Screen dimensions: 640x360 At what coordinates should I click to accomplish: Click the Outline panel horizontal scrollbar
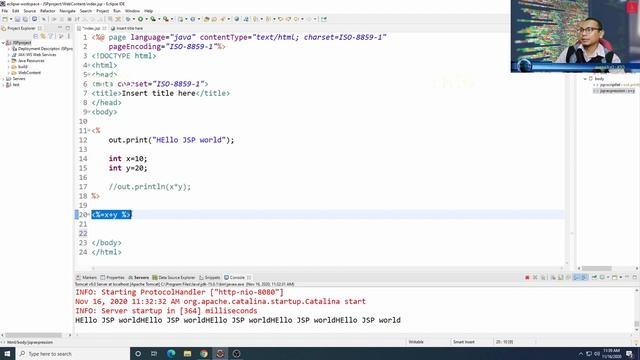596,268
